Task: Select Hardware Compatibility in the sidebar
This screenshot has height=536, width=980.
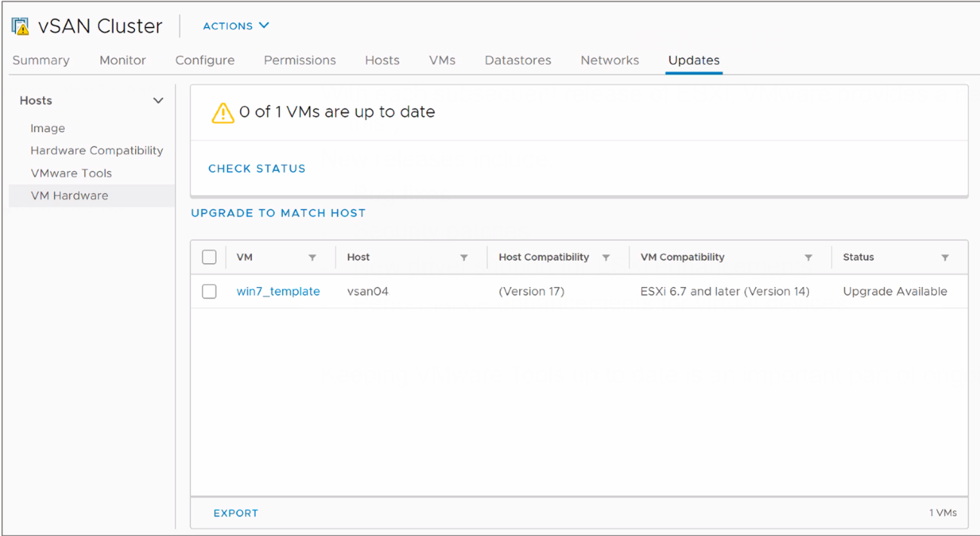Action: [x=97, y=151]
